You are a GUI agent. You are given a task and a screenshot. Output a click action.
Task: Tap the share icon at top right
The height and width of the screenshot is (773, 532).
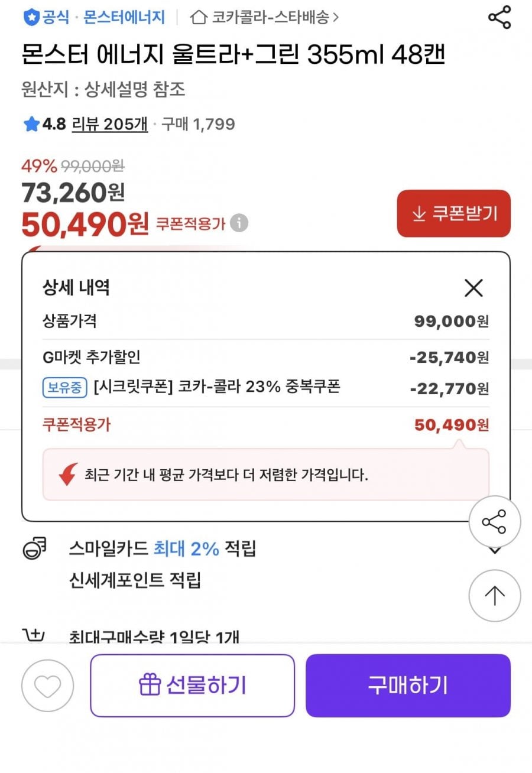pos(499,18)
